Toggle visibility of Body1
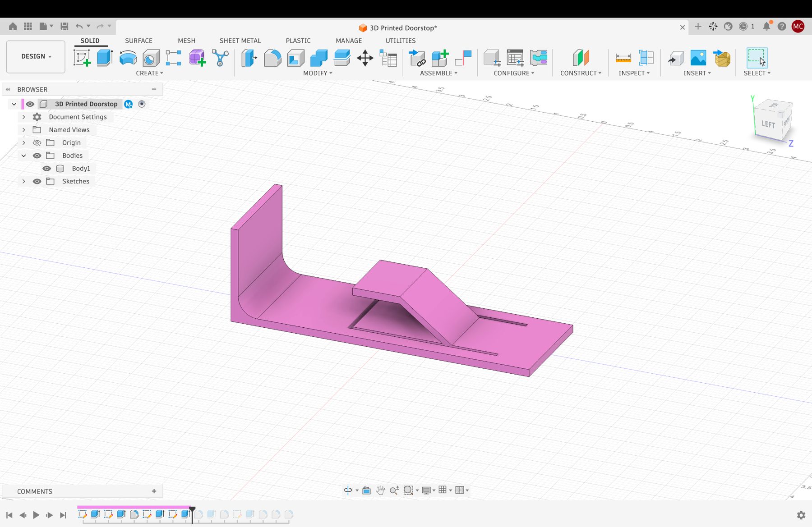This screenshot has height=527, width=812. (46, 169)
